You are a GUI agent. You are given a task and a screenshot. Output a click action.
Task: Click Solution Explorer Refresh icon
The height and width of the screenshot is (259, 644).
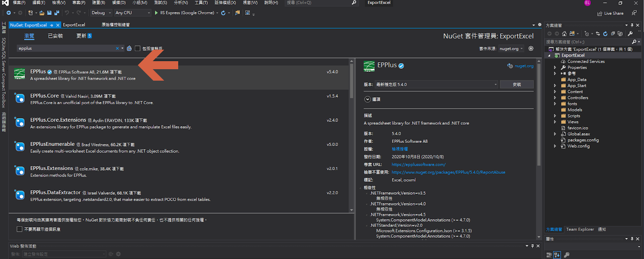click(605, 34)
